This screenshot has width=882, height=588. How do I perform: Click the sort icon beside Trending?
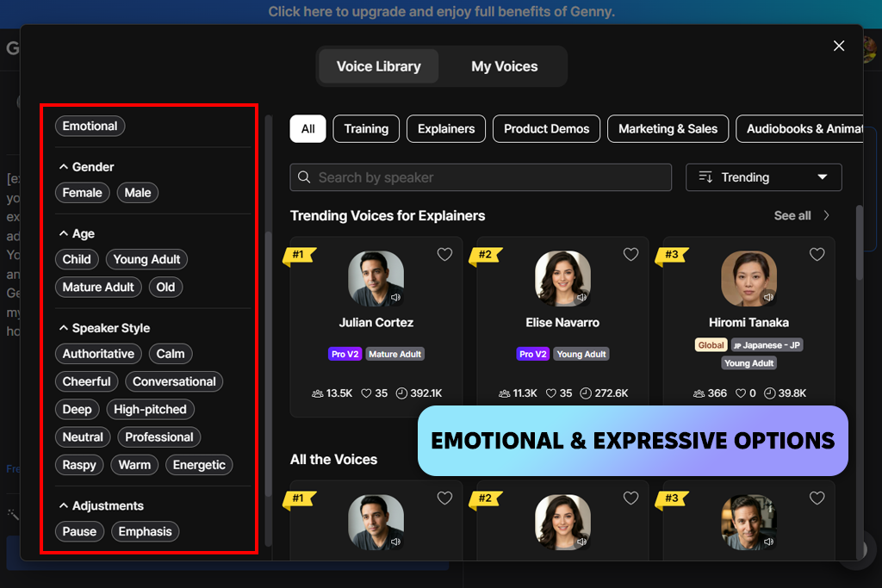point(705,177)
